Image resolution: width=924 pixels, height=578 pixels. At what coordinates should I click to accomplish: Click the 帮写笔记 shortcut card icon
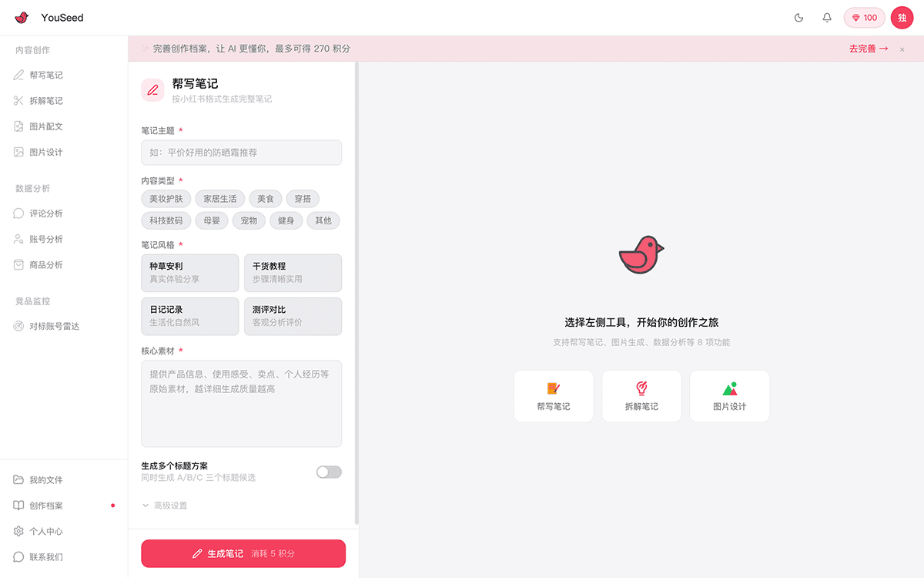(554, 389)
